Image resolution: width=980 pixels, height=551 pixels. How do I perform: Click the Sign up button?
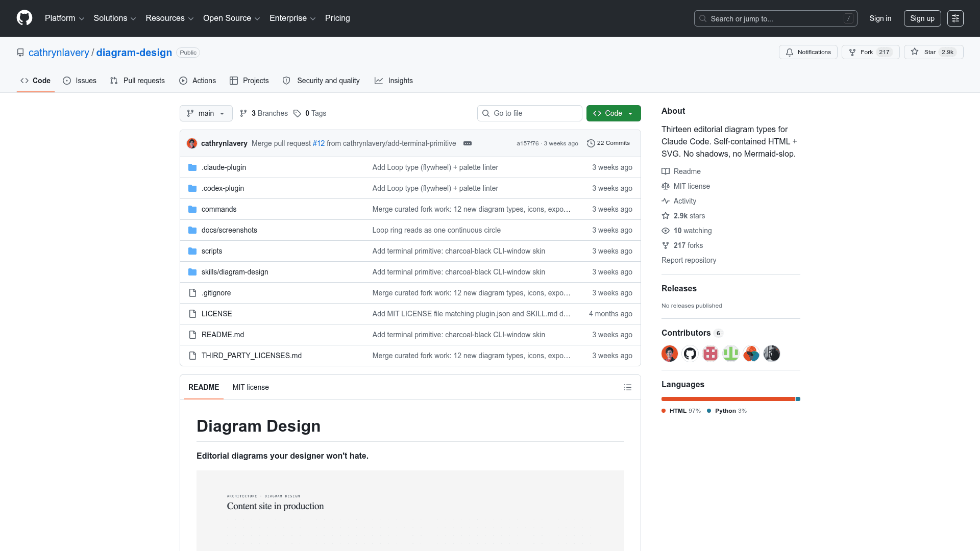click(x=922, y=18)
